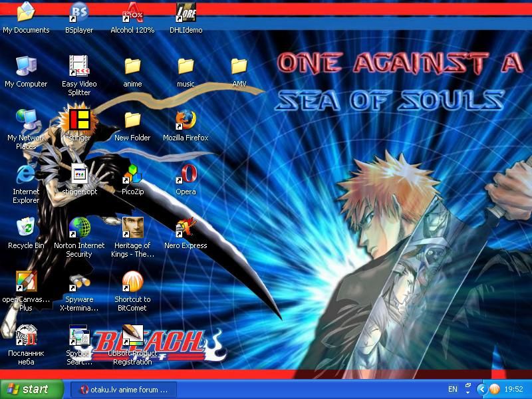Switch to otaku.lv anime forum taskbar window
The image size is (532, 399).
[124, 390]
